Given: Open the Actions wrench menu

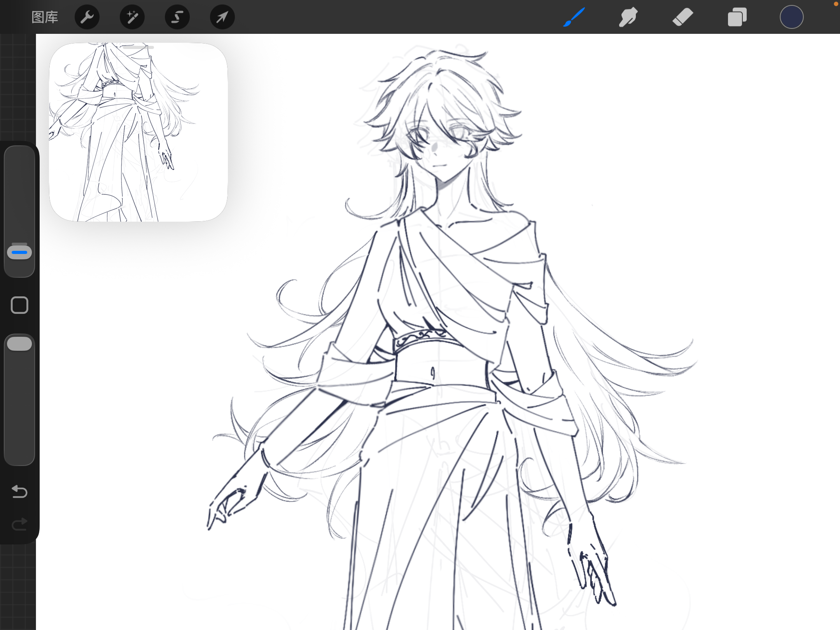Looking at the screenshot, I should pyautogui.click(x=87, y=17).
